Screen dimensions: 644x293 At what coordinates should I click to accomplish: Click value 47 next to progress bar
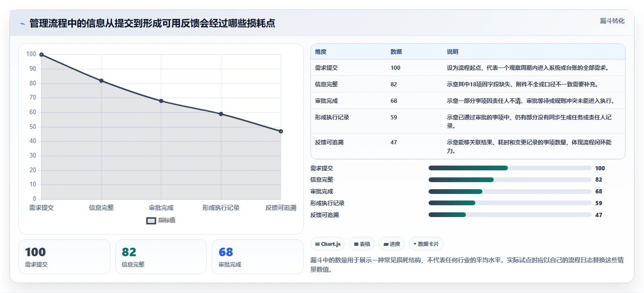point(599,215)
